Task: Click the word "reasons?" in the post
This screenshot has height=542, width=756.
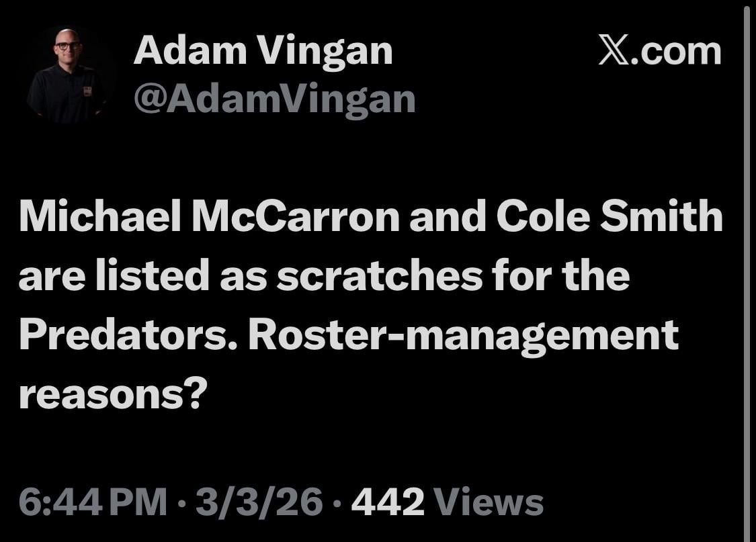Action: (111, 393)
